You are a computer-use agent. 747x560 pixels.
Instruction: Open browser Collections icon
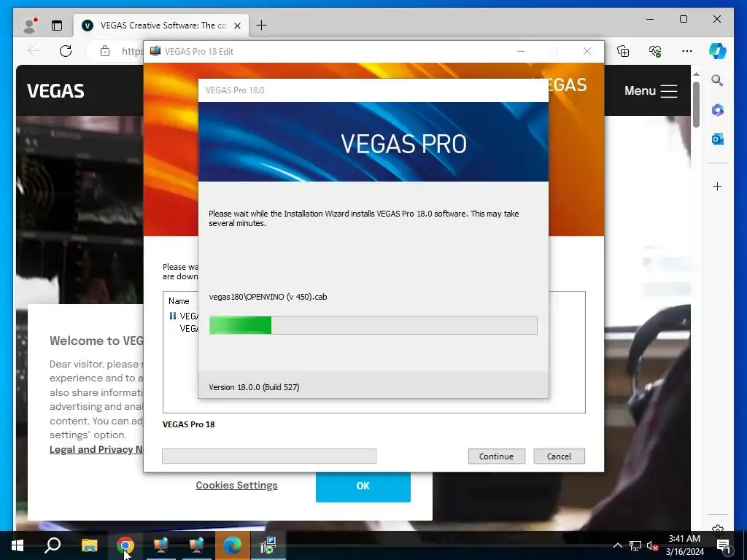pos(623,51)
